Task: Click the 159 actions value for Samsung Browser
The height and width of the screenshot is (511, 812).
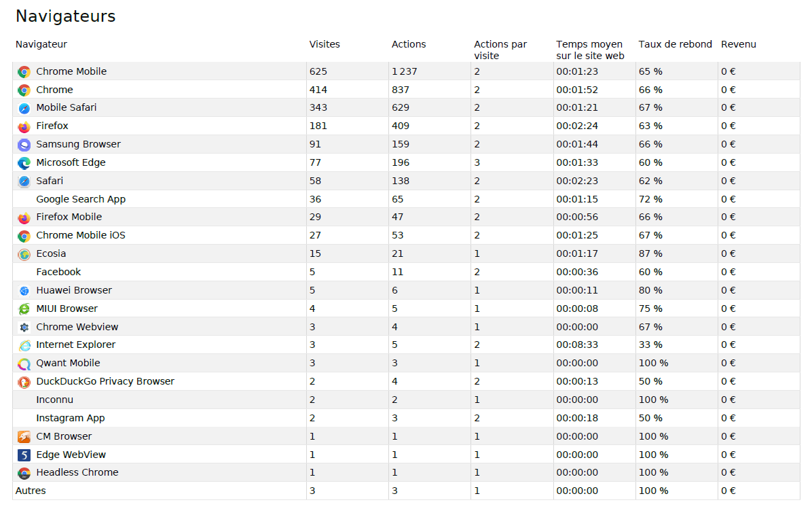Action: [x=401, y=144]
